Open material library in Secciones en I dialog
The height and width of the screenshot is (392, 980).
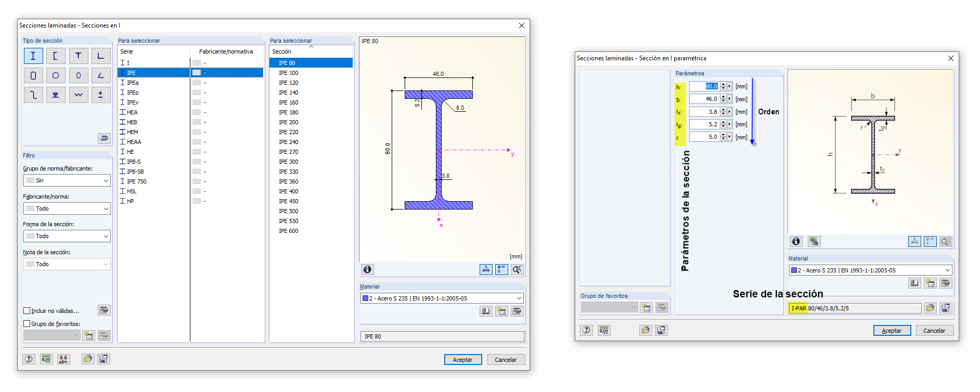click(486, 311)
